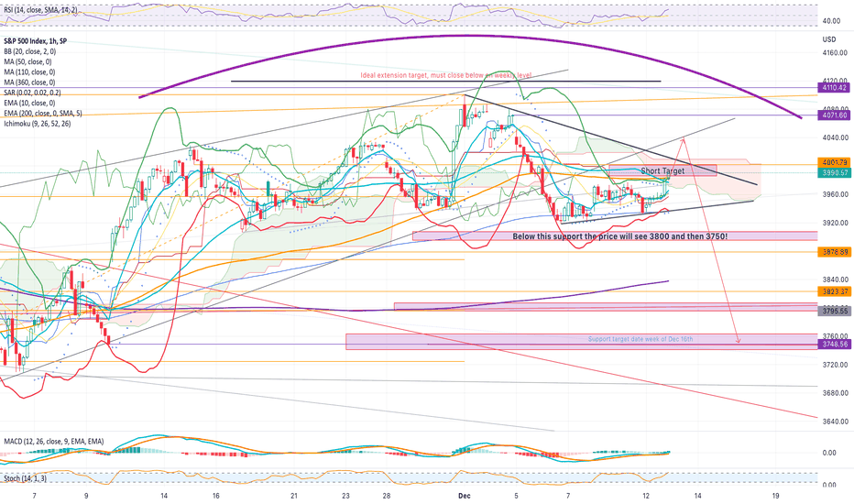Click the 4040.00 price axis value
The image size is (854, 504).
click(x=835, y=137)
